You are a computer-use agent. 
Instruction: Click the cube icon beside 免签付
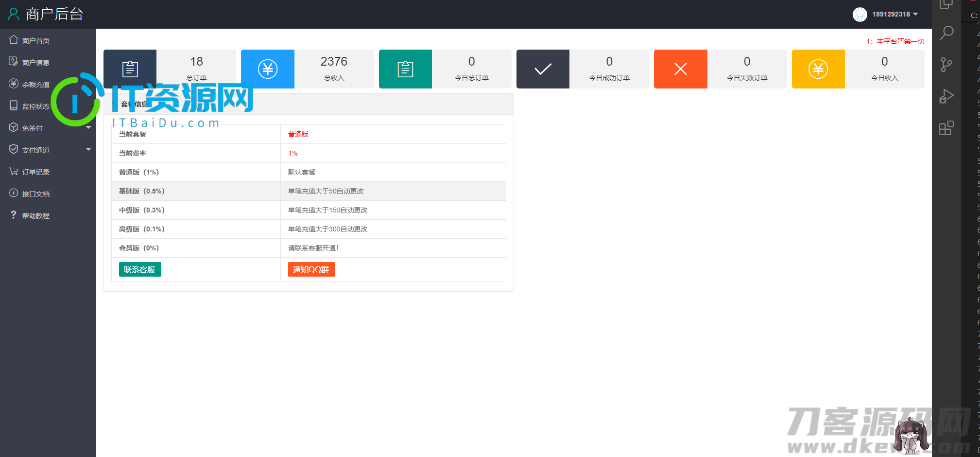tap(14, 127)
